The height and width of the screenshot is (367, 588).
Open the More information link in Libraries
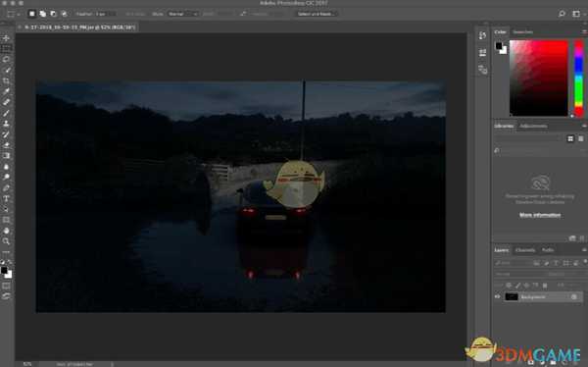click(x=540, y=215)
